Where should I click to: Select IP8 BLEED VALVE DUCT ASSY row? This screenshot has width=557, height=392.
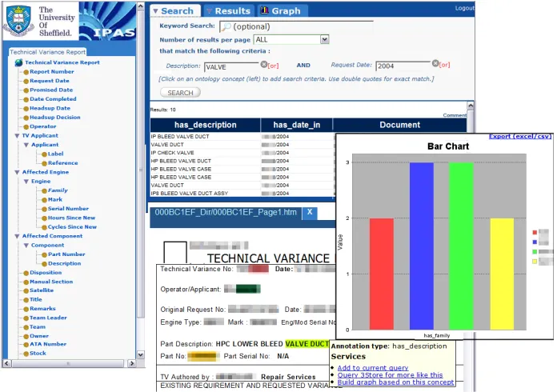click(242, 194)
